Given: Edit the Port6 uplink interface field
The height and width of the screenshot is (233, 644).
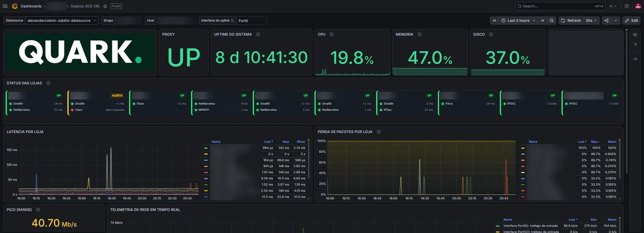Looking at the screenshot, I should (x=252, y=20).
